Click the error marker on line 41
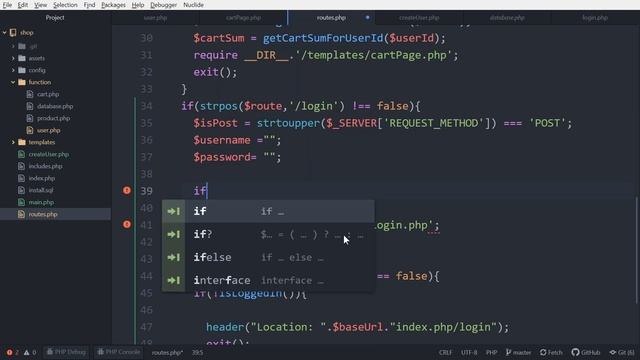The width and height of the screenshot is (640, 360). [127, 224]
